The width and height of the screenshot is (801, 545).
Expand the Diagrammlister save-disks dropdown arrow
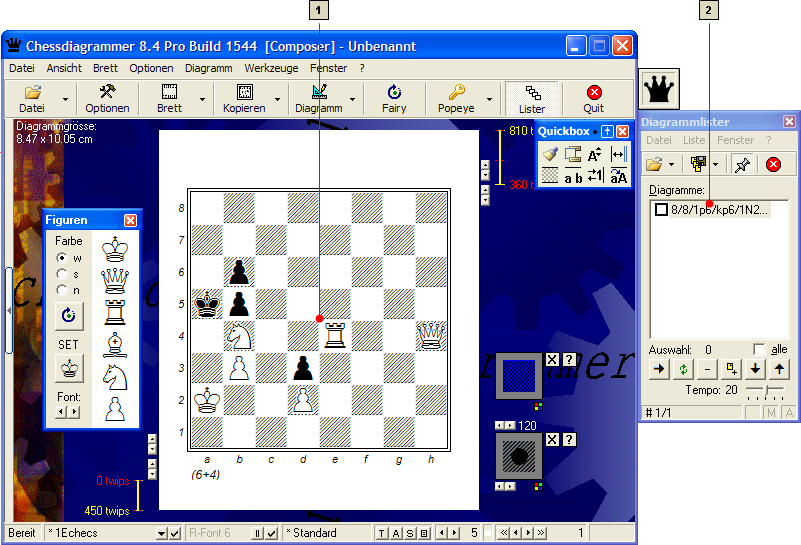click(x=716, y=164)
